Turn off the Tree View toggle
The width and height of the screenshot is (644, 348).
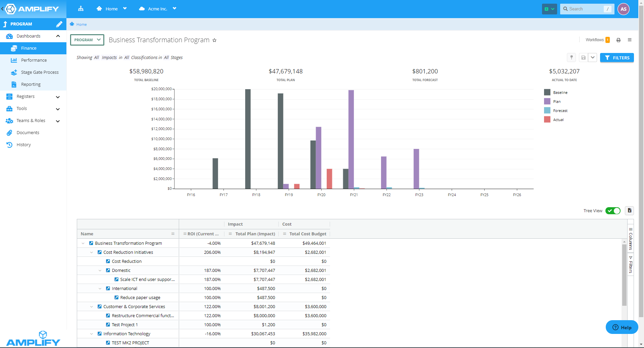[613, 211]
